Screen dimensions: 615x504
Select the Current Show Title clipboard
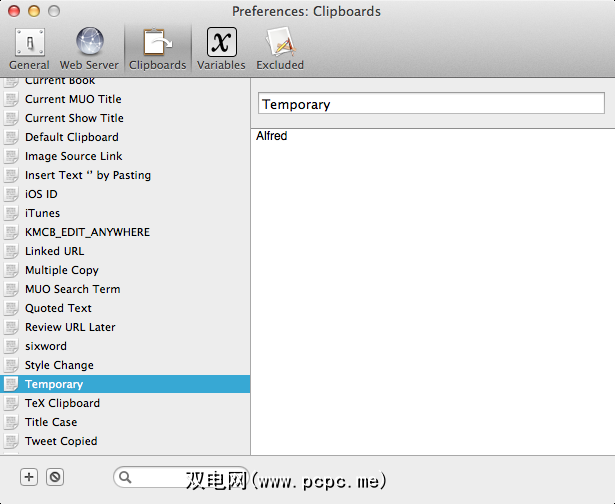coord(125,118)
